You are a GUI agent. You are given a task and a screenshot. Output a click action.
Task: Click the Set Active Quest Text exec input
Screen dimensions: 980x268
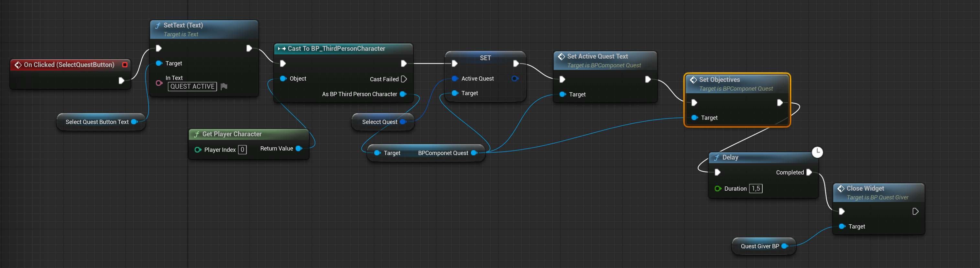tap(562, 80)
